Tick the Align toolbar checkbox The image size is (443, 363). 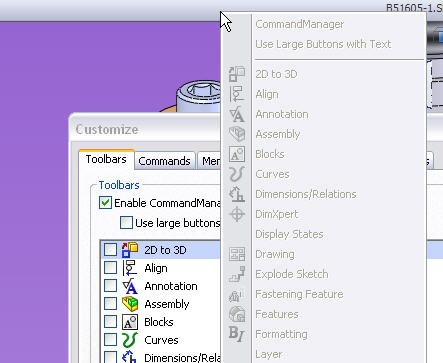[x=110, y=268]
